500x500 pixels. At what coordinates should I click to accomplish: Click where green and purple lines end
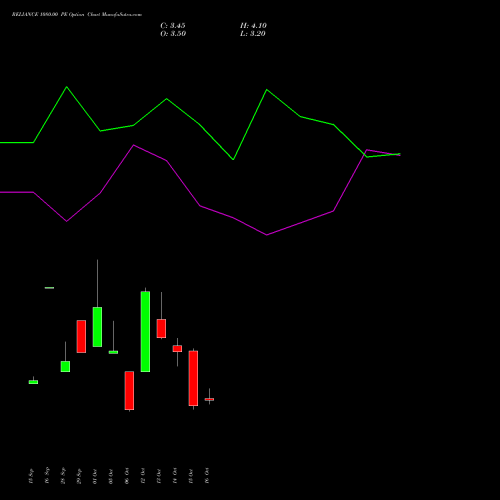pos(399,154)
